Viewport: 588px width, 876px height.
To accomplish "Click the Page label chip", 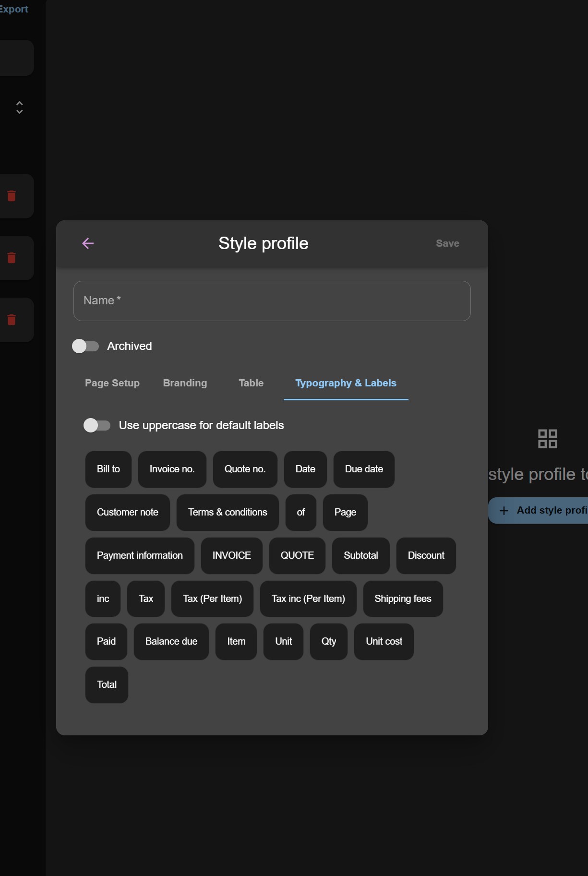I will tap(345, 513).
